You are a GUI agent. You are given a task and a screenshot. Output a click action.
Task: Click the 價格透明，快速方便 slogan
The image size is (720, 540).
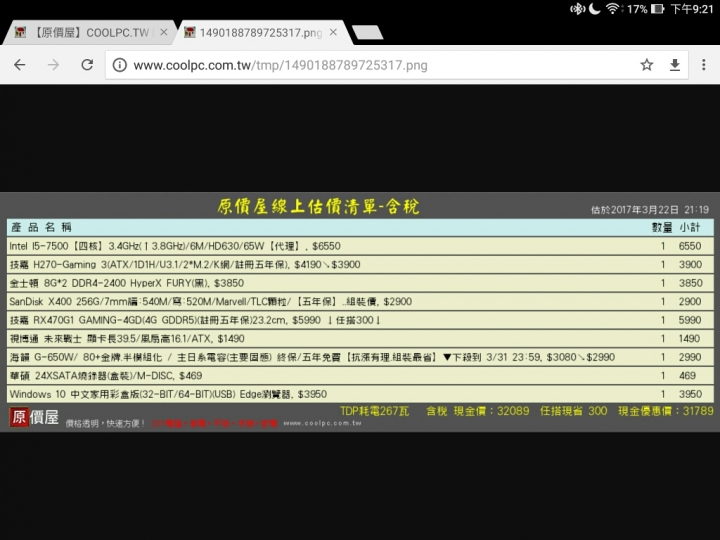pos(105,423)
